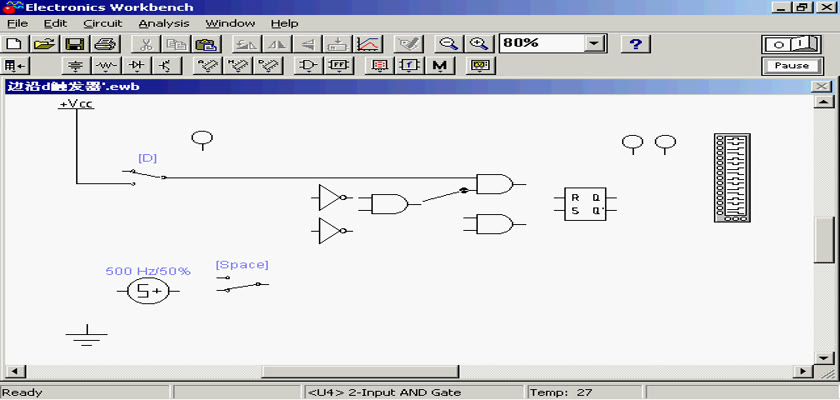The image size is (840, 400).
Task: Open the Favorites parts bin
Action: point(15,65)
